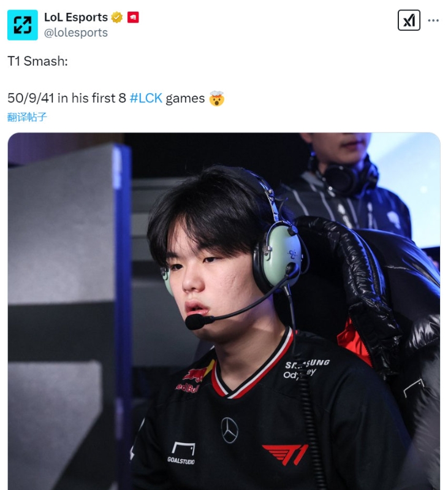This screenshot has height=490, width=448.
Task: Open the LoL Esports display name link
Action: point(76,17)
